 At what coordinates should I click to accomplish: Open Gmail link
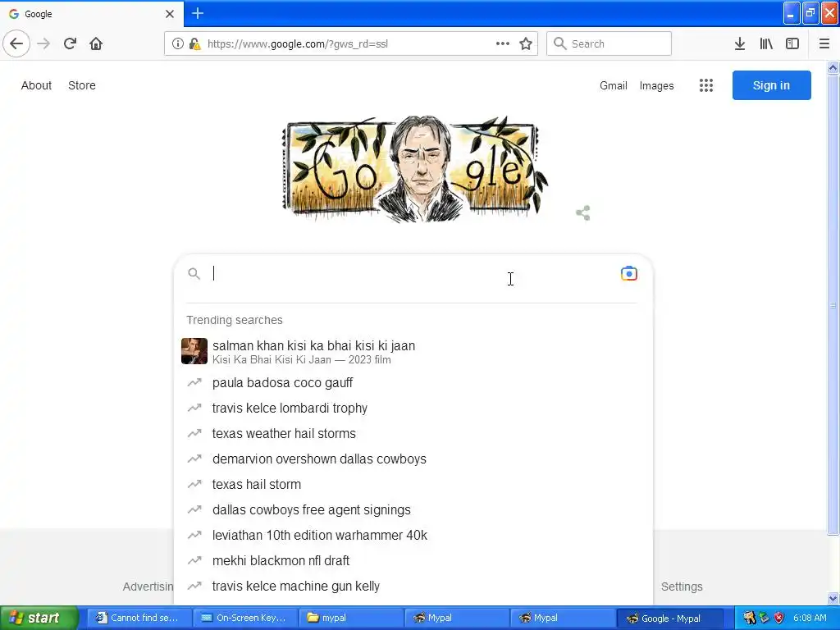(614, 85)
